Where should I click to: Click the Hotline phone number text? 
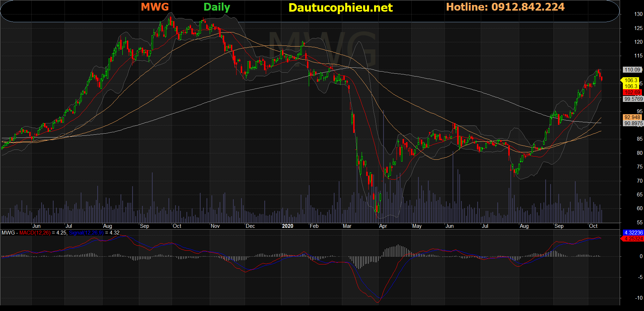505,7
